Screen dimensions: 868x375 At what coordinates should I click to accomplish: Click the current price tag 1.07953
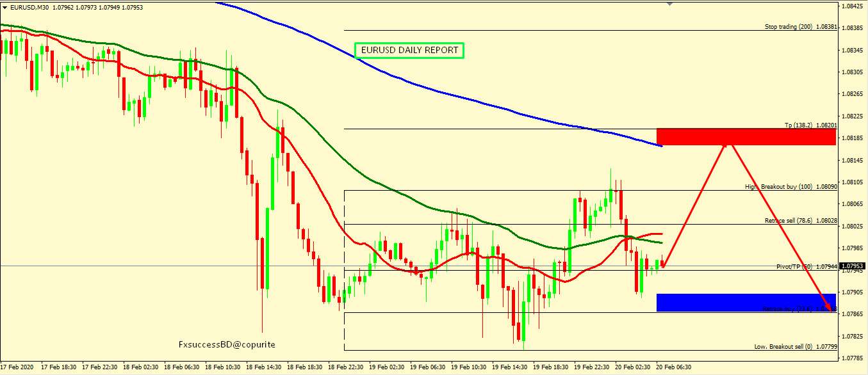pyautogui.click(x=852, y=266)
